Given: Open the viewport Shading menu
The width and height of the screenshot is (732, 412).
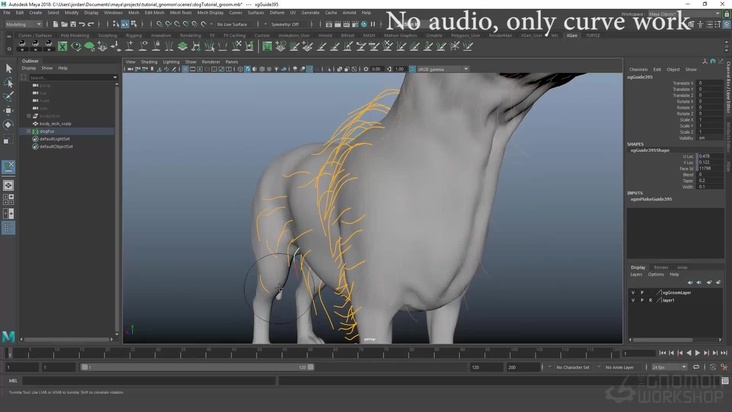Looking at the screenshot, I should coord(149,62).
